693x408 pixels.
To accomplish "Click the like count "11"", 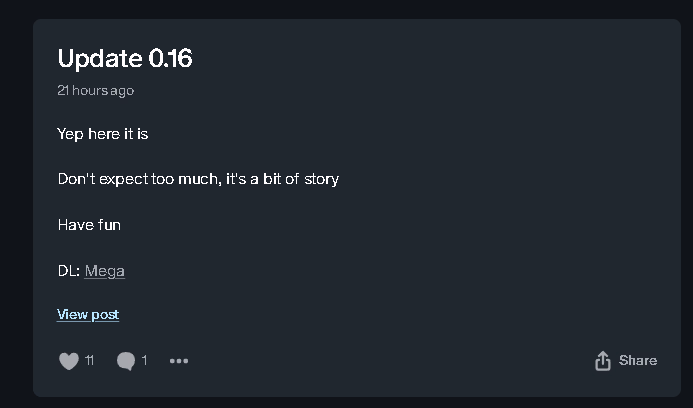I will [89, 361].
